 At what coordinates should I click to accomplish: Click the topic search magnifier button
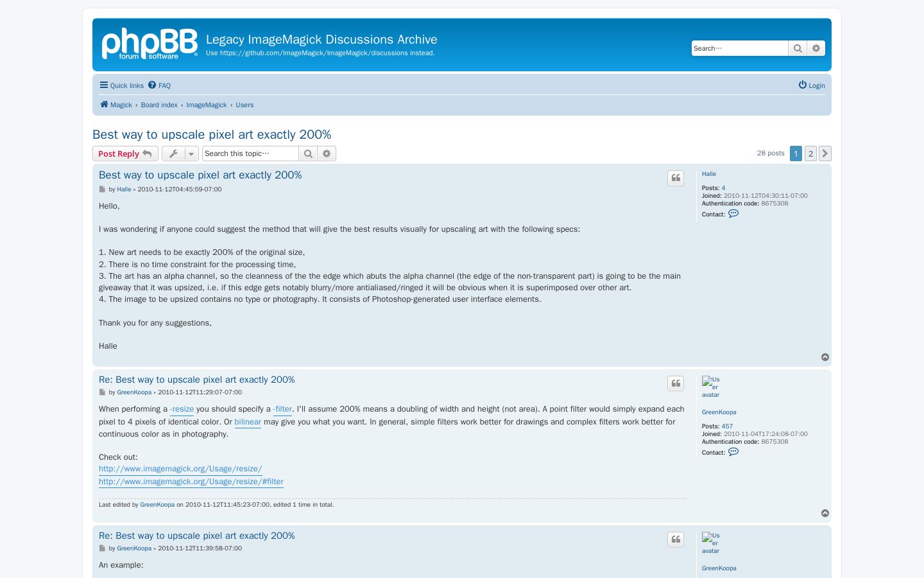[308, 153]
